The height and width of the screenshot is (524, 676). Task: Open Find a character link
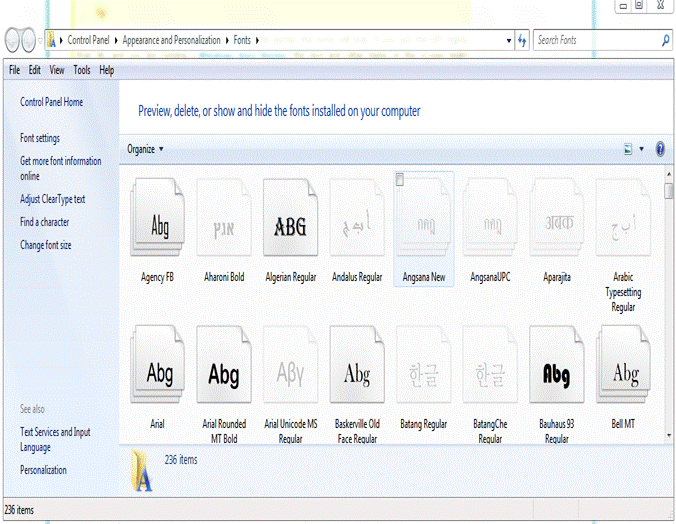coord(44,222)
